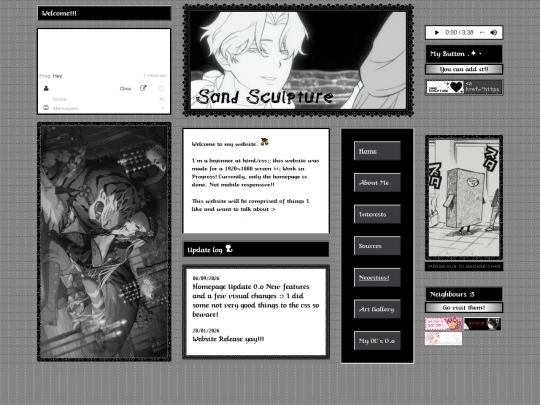Open the Art Gallery page
540x405 pixels.
coord(377,309)
